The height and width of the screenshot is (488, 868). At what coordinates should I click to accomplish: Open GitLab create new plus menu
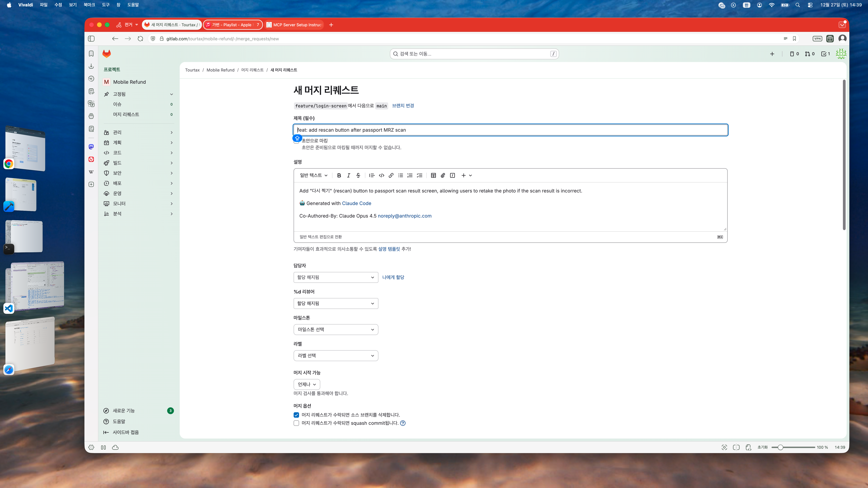[x=772, y=54]
